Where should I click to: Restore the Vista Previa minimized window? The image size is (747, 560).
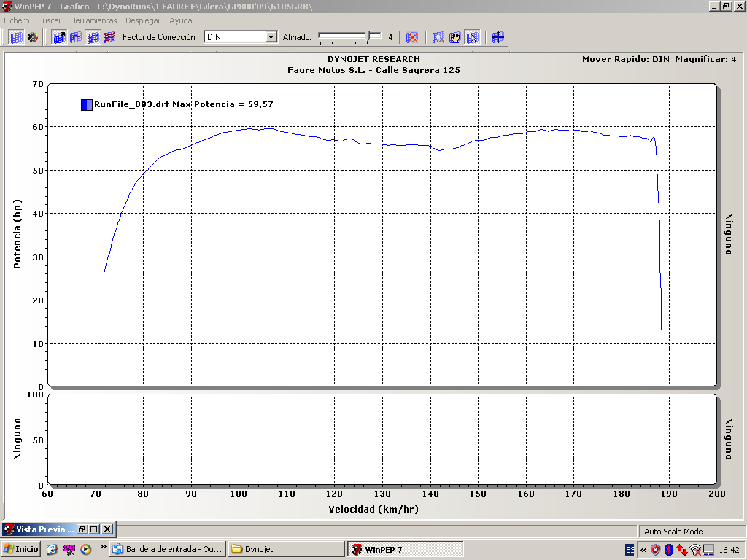click(x=82, y=529)
